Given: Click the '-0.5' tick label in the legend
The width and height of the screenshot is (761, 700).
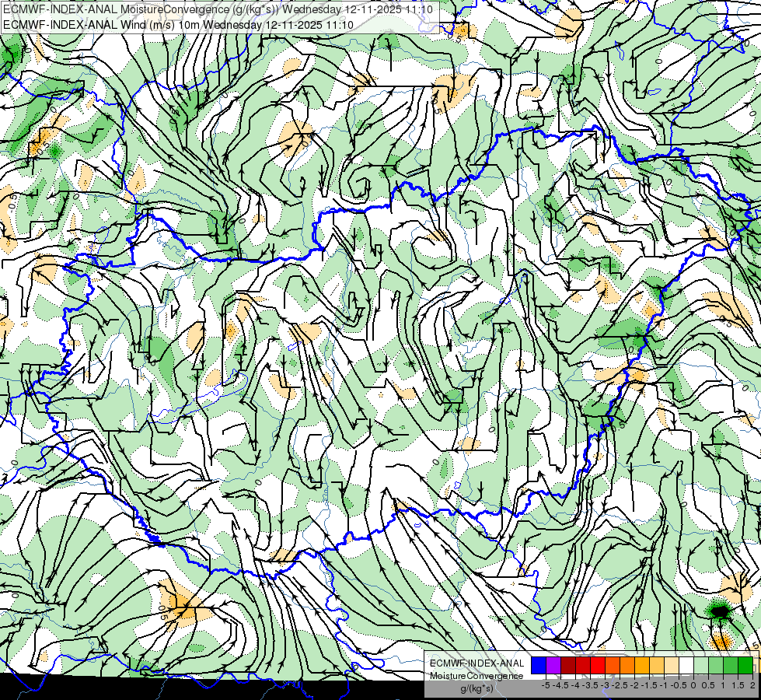Looking at the screenshot, I should pyautogui.click(x=679, y=685).
